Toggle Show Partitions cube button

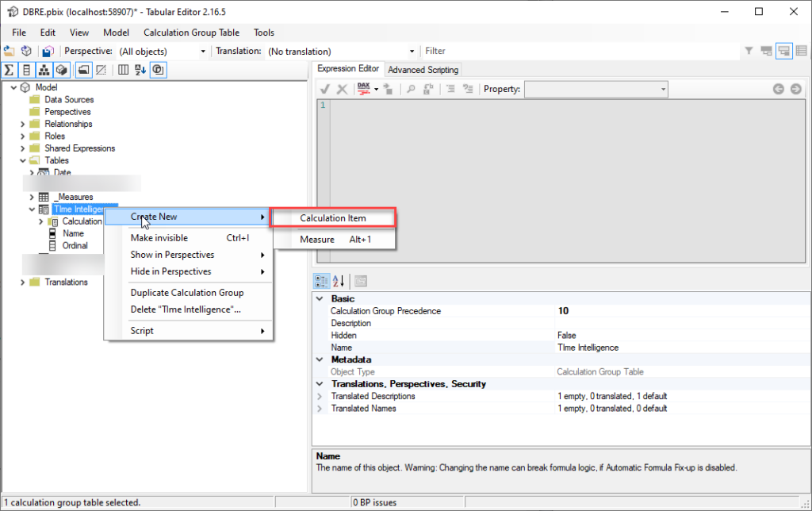click(62, 70)
